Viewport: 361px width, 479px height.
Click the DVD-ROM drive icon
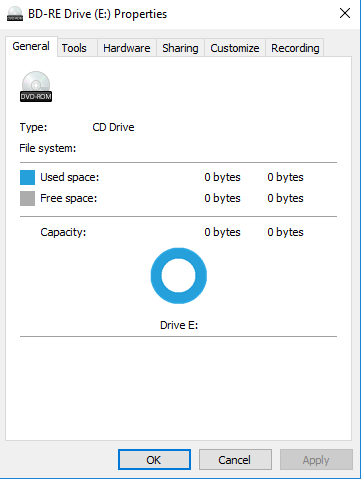(x=36, y=86)
